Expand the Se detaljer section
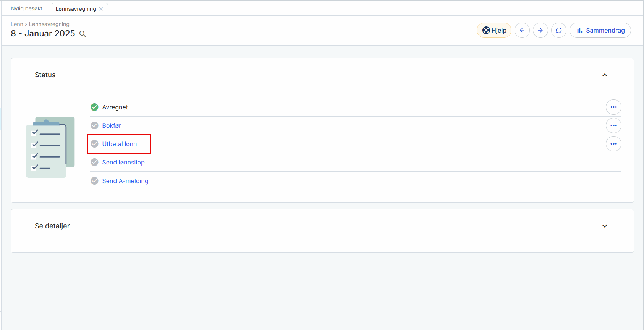 coord(605,226)
